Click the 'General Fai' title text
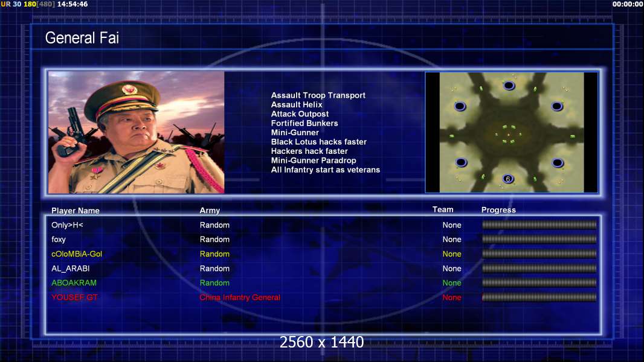644x362 pixels. 82,38
